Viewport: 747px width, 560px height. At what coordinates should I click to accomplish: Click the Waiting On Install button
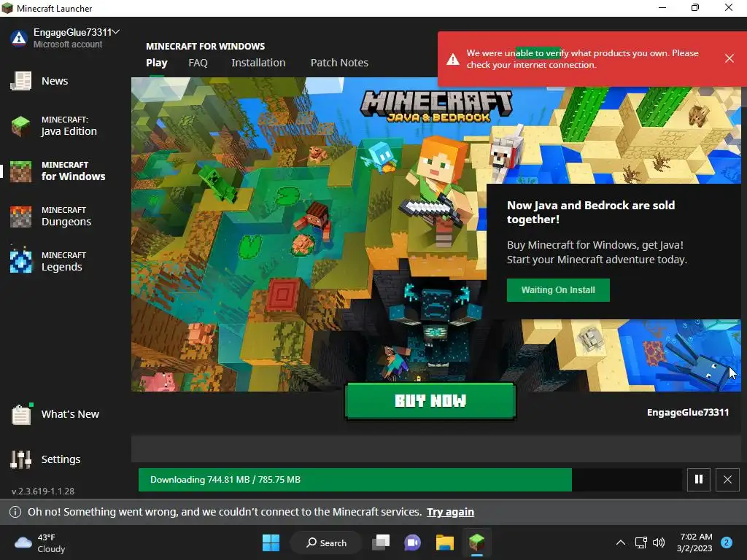tap(558, 290)
